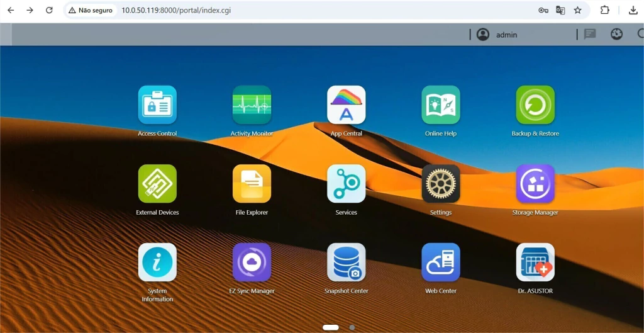Viewport: 644px width, 333px height.
Task: Go back in the browser
Action: (11, 10)
